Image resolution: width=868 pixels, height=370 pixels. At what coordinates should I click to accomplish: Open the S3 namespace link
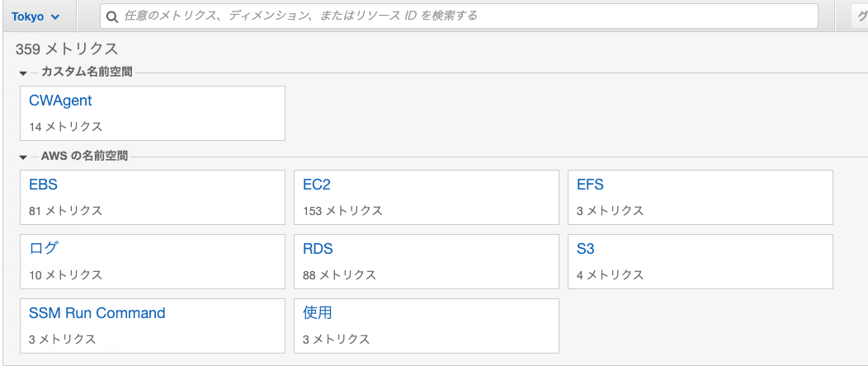(x=585, y=249)
